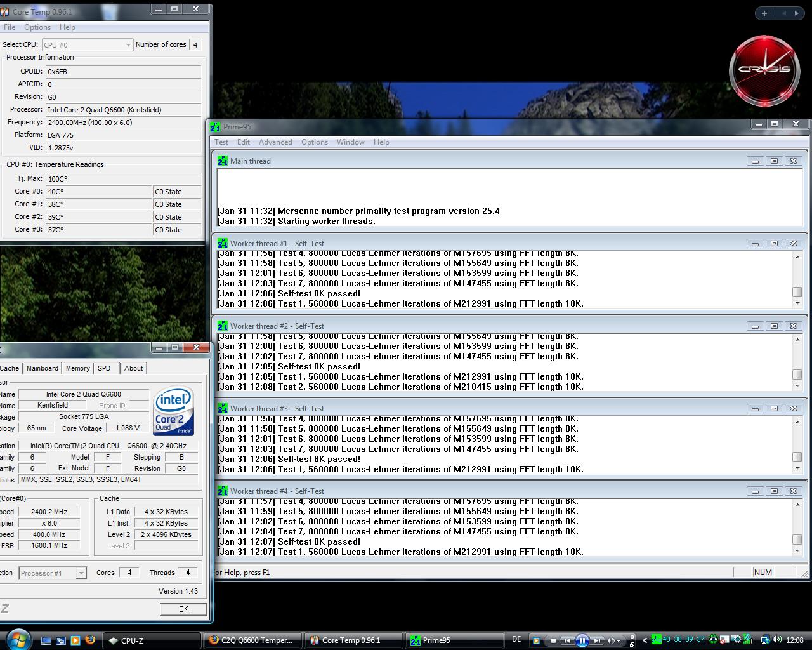Go to previous sidebar gadget page arrow
Screen dimensions: 812x650
(784, 13)
